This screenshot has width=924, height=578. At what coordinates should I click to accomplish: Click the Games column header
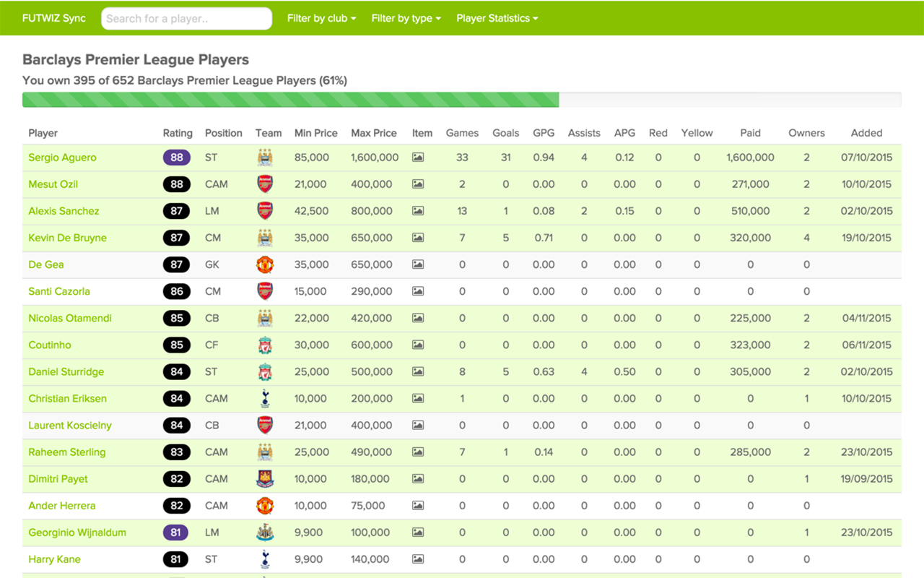(462, 133)
